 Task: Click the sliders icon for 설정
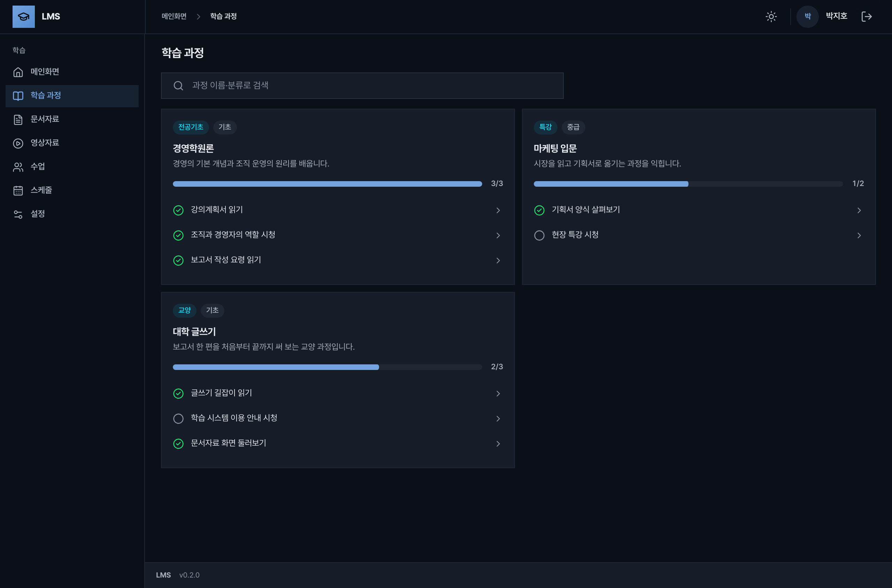pyautogui.click(x=18, y=214)
